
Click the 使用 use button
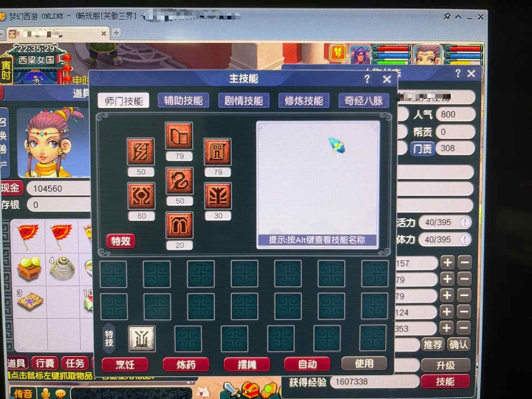pyautogui.click(x=364, y=363)
